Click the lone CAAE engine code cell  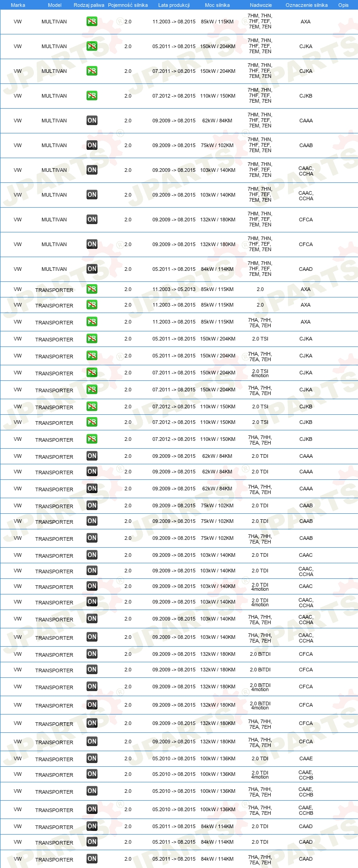[x=306, y=758]
